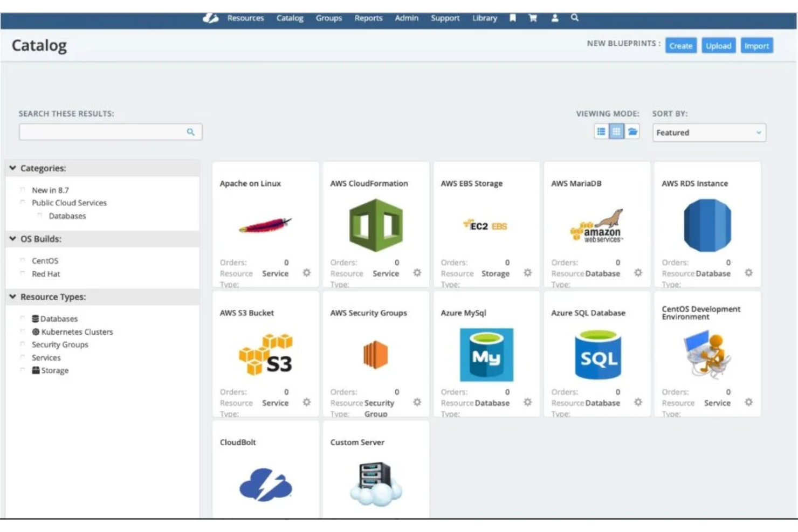Viewport: 798px width, 532px height.
Task: Open the Admin menu
Action: (x=407, y=18)
